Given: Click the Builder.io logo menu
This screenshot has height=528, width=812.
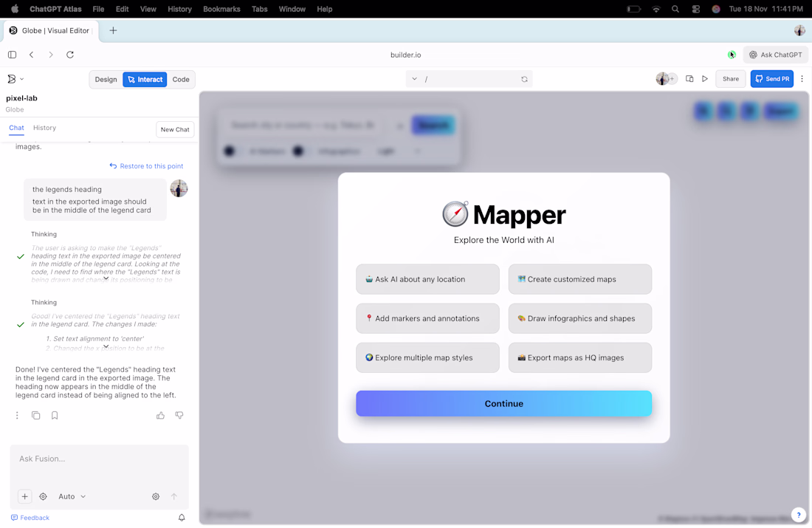Looking at the screenshot, I should pyautogui.click(x=15, y=79).
